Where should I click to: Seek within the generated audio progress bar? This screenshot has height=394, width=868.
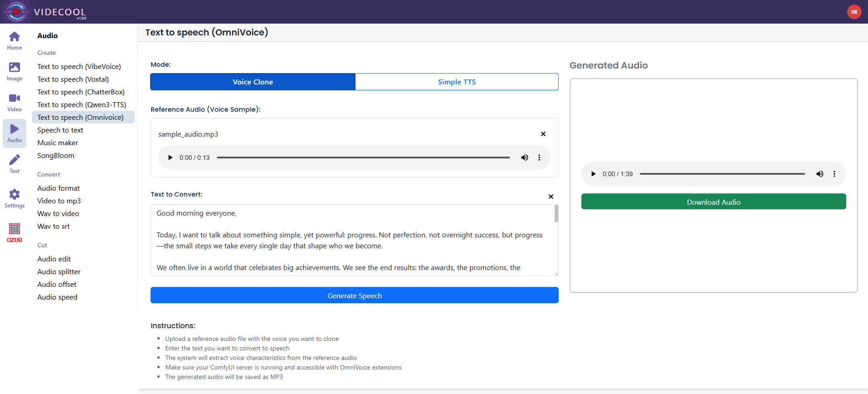pos(722,174)
